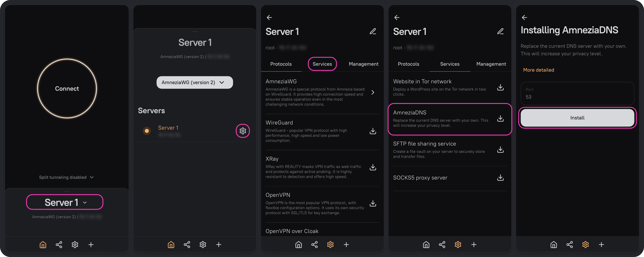The height and width of the screenshot is (257, 644).
Task: Download the XRay protocol
Action: tap(373, 167)
